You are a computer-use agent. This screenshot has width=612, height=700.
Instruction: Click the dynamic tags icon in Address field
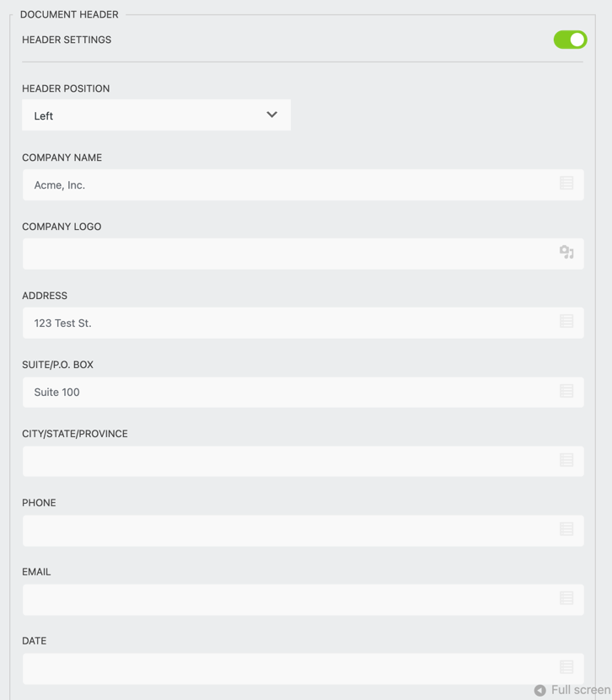click(566, 322)
